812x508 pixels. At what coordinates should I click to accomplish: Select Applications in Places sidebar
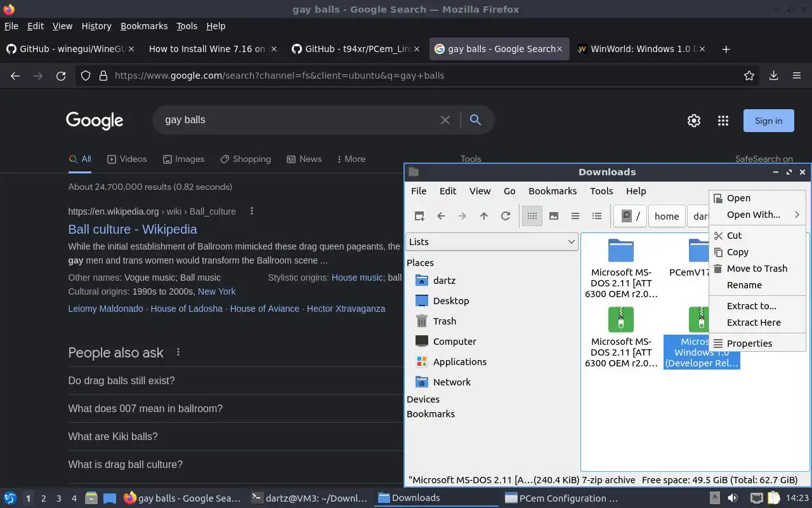click(459, 361)
